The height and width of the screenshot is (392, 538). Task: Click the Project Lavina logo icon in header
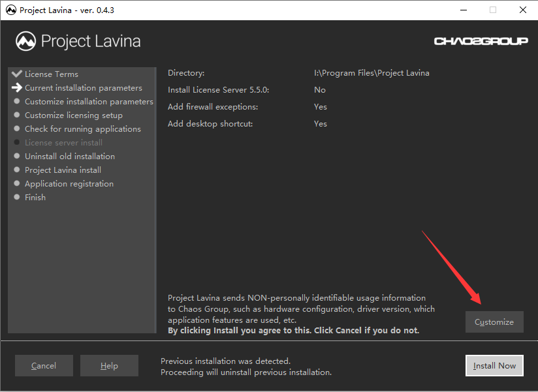click(x=26, y=42)
